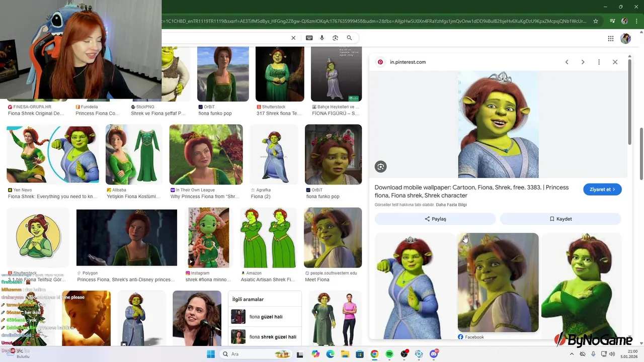Open the In Their Own League thumbnail

[206, 154]
